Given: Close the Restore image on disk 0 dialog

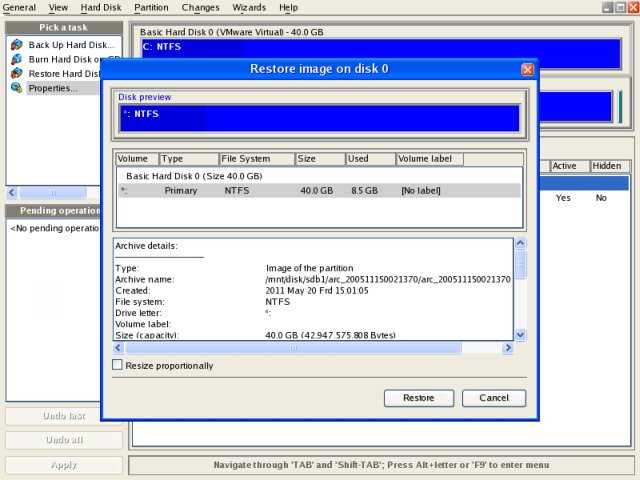Looking at the screenshot, I should point(527,69).
